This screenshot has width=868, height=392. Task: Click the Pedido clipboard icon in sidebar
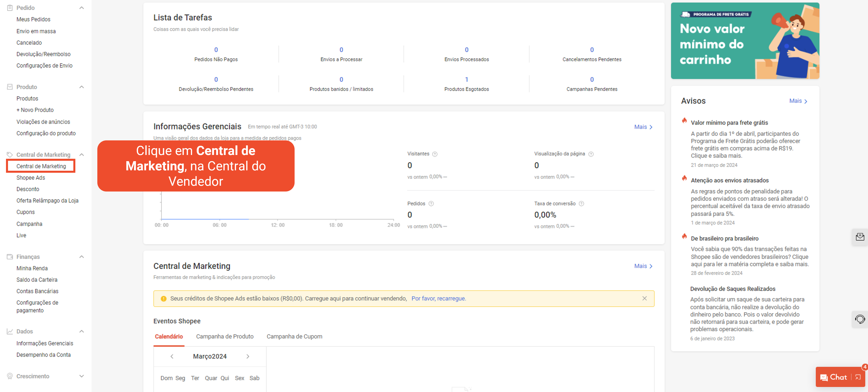(x=10, y=7)
